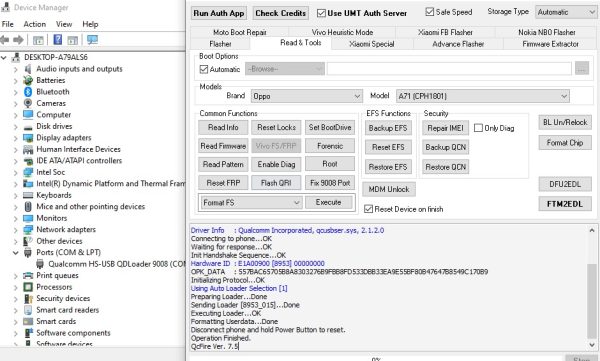Open the View menu in Device Manager

64,24
